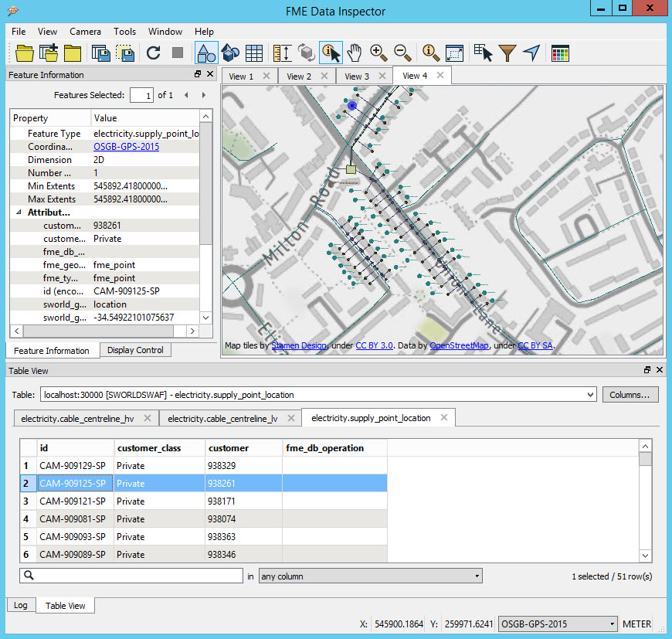Image resolution: width=672 pixels, height=639 pixels.
Task: Choose the Pan hand tool
Action: [355, 53]
